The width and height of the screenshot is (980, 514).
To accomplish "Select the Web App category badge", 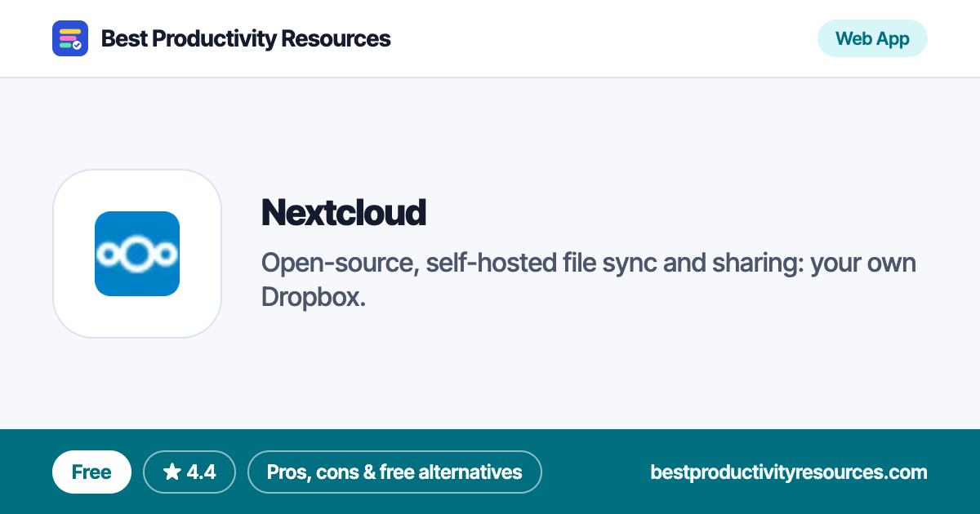I will (872, 38).
